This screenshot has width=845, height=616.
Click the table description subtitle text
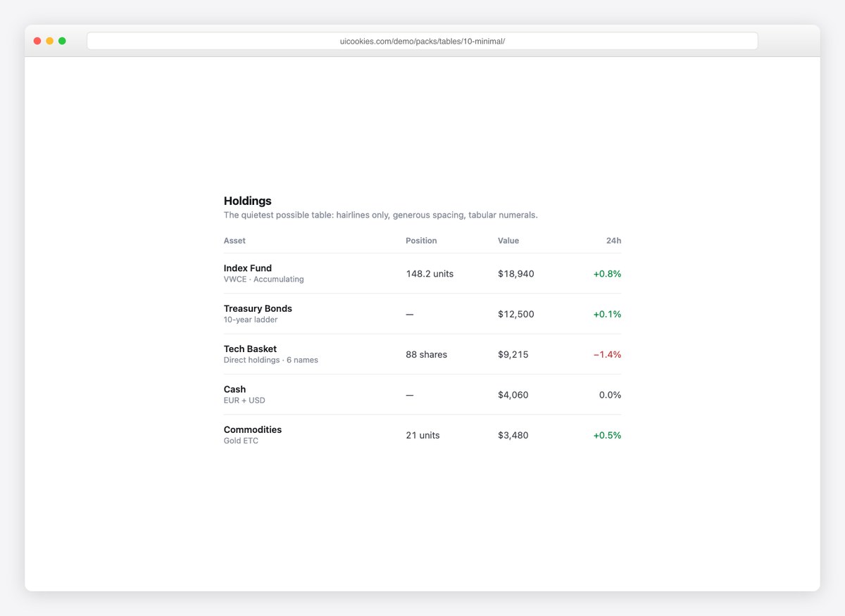click(381, 215)
